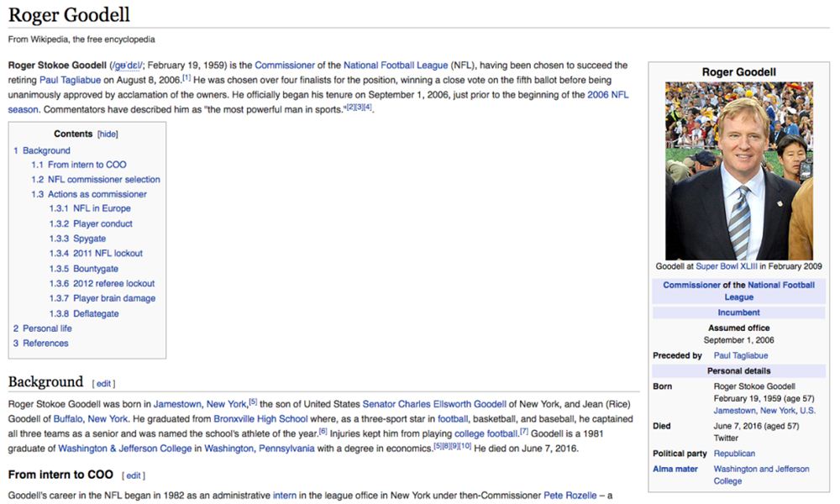
Task: Go to 1.3.4 2011 NFL lockout
Action: pos(96,254)
